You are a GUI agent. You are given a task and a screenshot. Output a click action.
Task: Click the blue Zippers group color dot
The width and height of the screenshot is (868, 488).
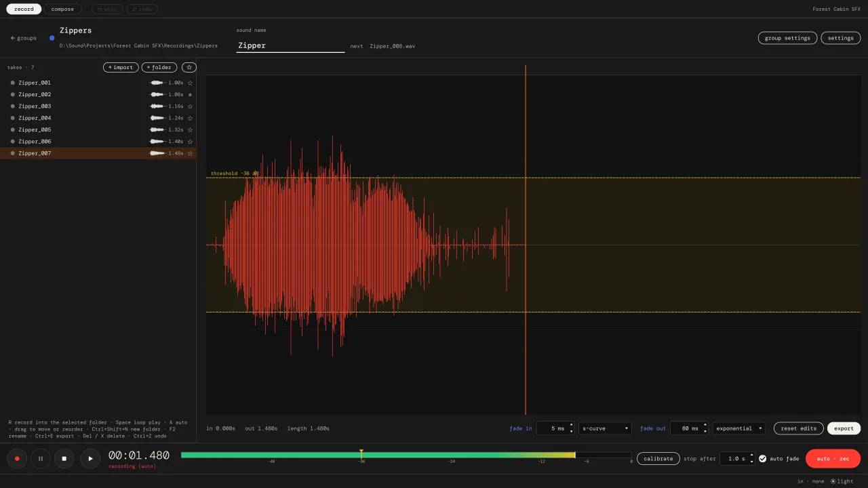click(52, 38)
